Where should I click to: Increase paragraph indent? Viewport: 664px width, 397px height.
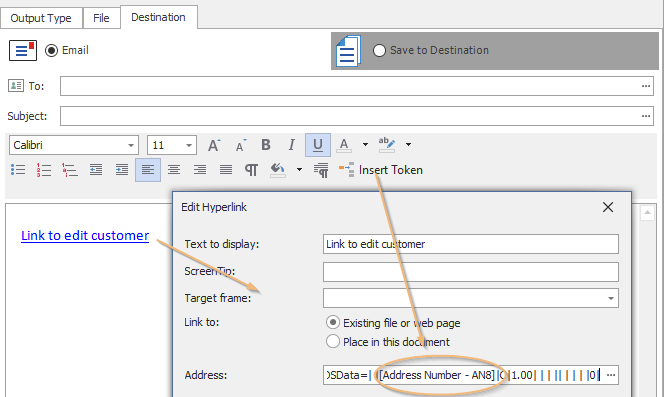pyautogui.click(x=122, y=170)
